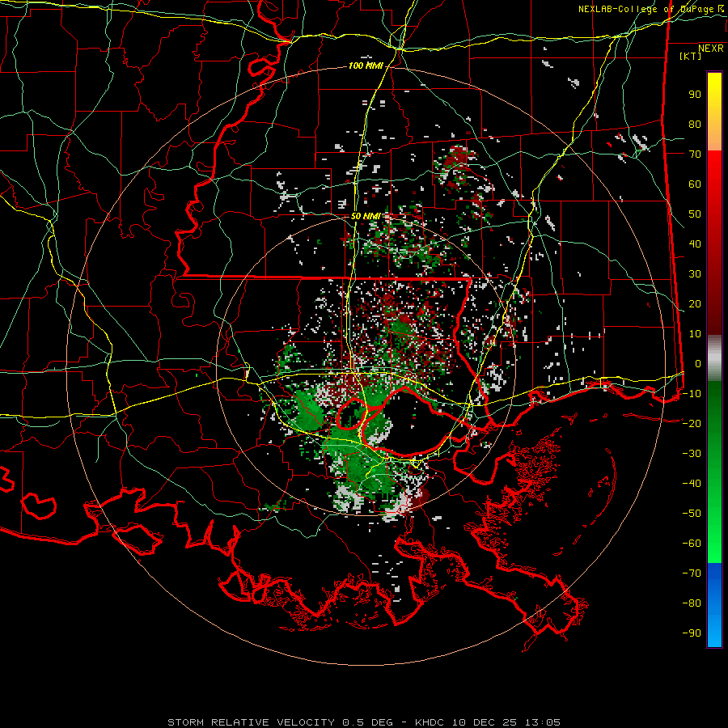Click the -20 value on velocity scale

(x=692, y=423)
